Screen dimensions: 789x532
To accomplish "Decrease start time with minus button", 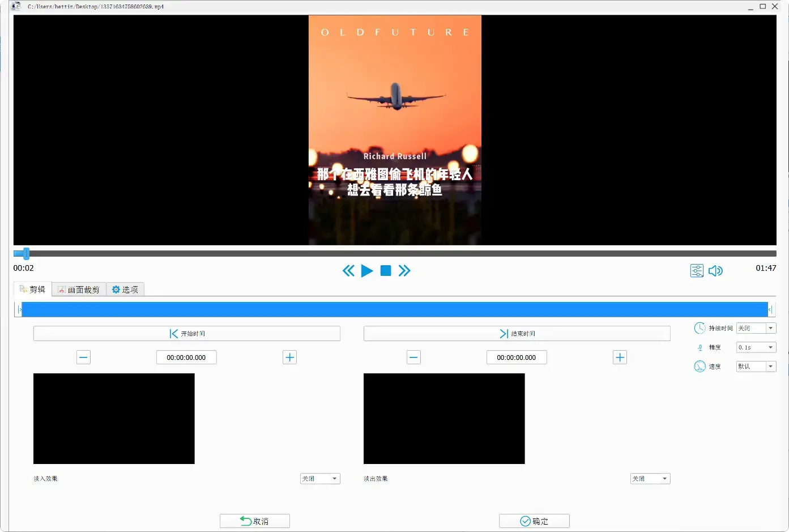I will click(83, 357).
